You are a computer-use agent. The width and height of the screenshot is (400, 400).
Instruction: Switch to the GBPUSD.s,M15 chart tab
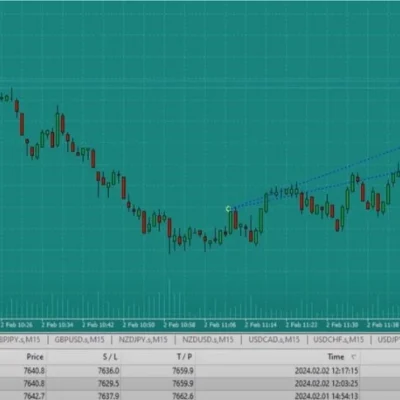point(79,340)
